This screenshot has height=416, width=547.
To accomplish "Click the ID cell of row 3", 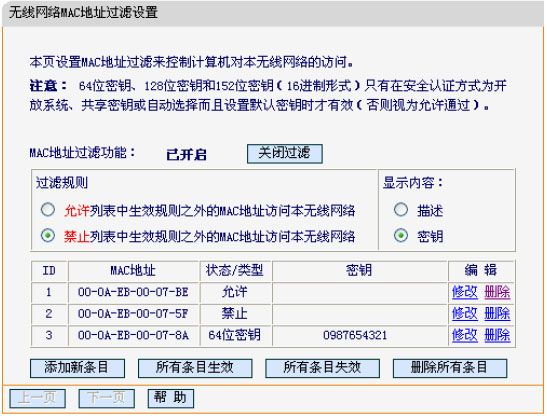I will [x=49, y=335].
